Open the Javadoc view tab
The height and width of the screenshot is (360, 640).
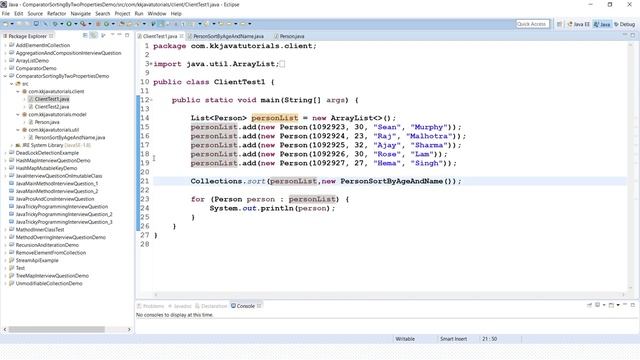coord(180,306)
